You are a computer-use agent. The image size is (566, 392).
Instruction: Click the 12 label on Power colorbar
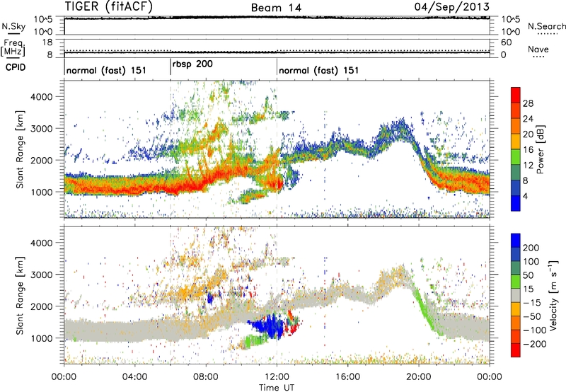tap(528, 166)
